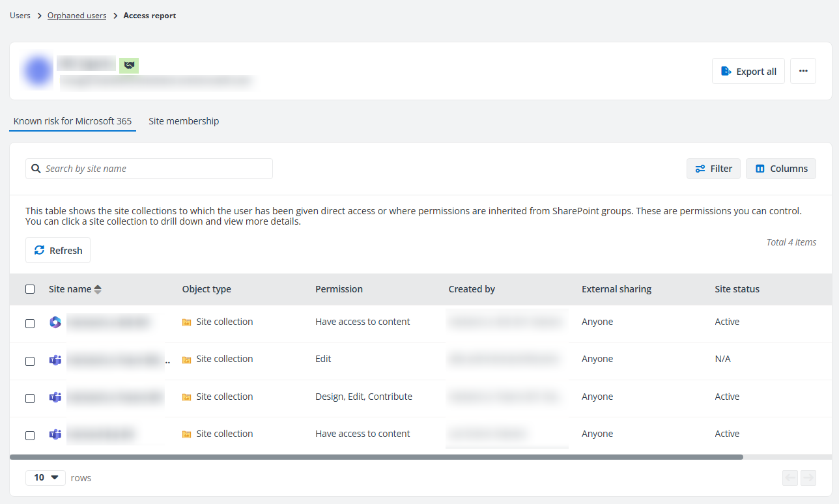Viewport: 839px width, 504px height.
Task: Open the Orphaned users breadcrumb link
Action: pyautogui.click(x=76, y=15)
